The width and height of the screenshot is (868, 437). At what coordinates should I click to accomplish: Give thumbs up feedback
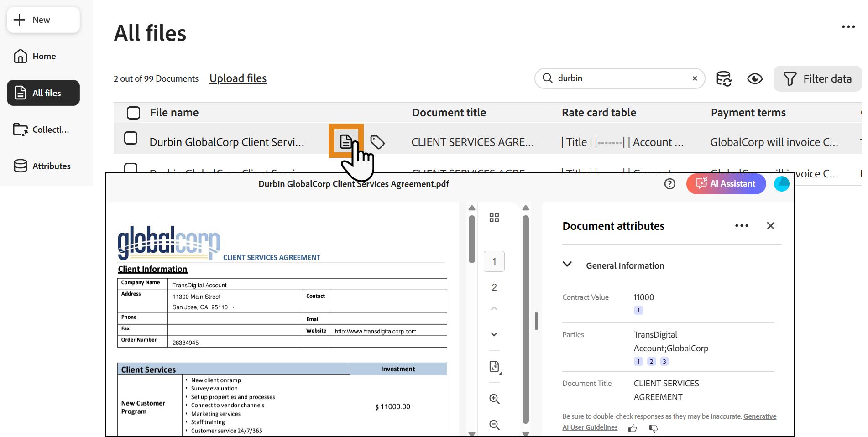633,428
